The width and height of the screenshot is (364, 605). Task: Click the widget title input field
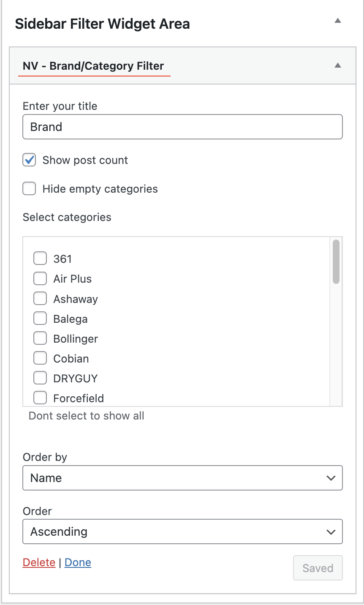(182, 127)
